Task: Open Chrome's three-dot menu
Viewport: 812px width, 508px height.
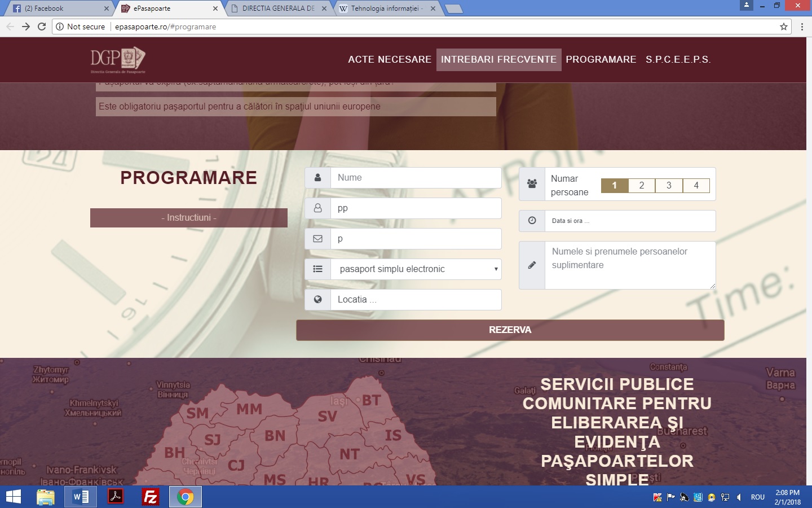Action: click(802, 27)
